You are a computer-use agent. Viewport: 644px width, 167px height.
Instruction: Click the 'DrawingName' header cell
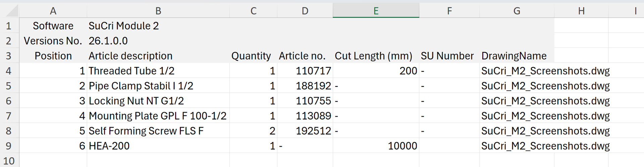517,56
